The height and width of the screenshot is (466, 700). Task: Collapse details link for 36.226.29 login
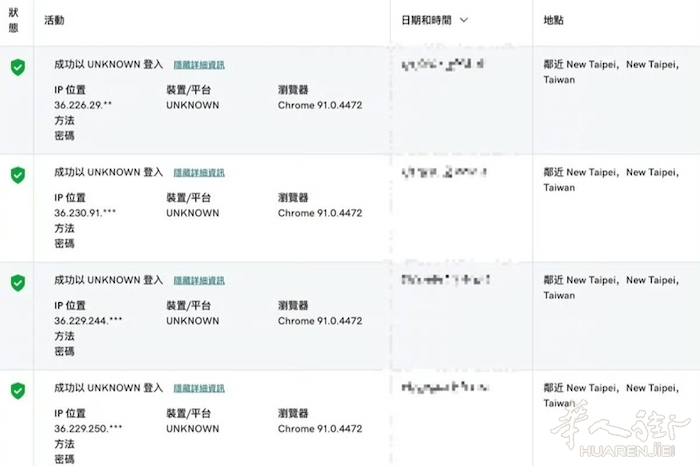[x=199, y=65]
